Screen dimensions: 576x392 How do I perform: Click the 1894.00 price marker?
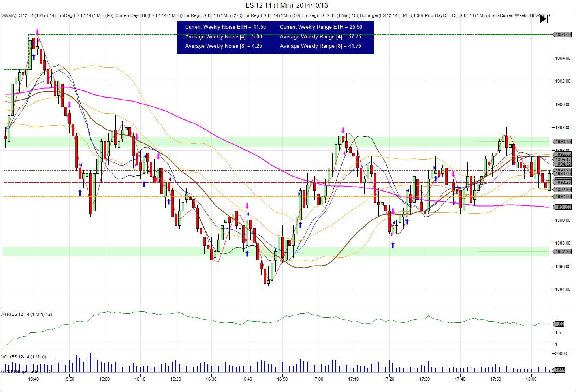coord(563,173)
